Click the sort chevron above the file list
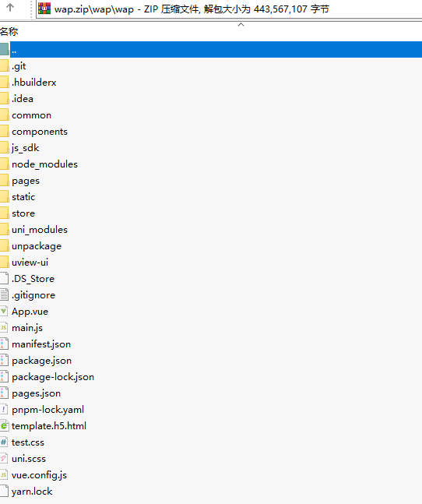This screenshot has height=504, width=422. click(241, 24)
